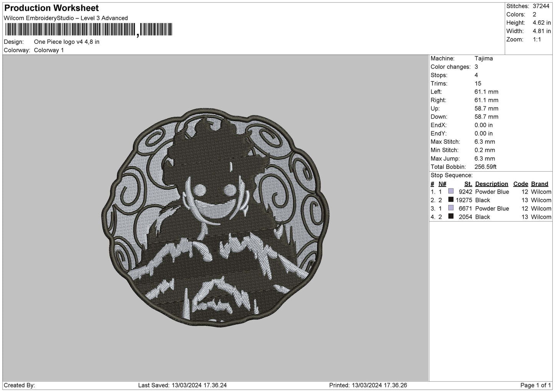Click the 'Left:' label
The height and width of the screenshot is (392, 555).
(x=436, y=92)
